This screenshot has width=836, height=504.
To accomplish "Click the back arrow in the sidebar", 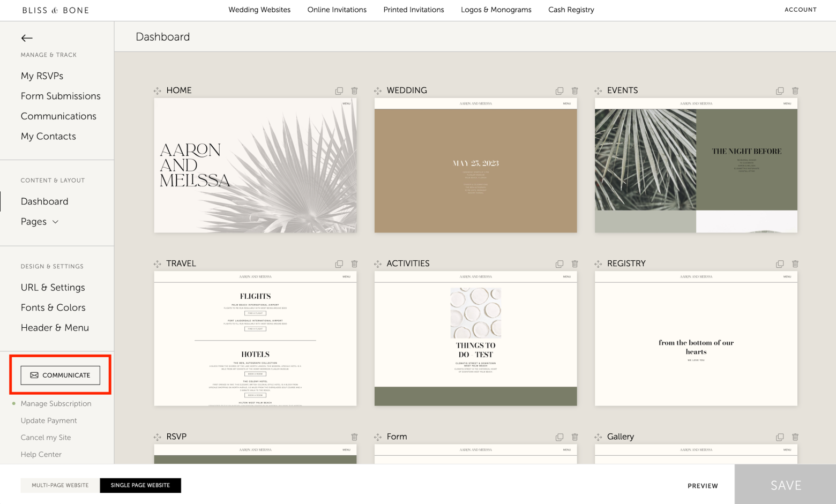I will coord(27,38).
